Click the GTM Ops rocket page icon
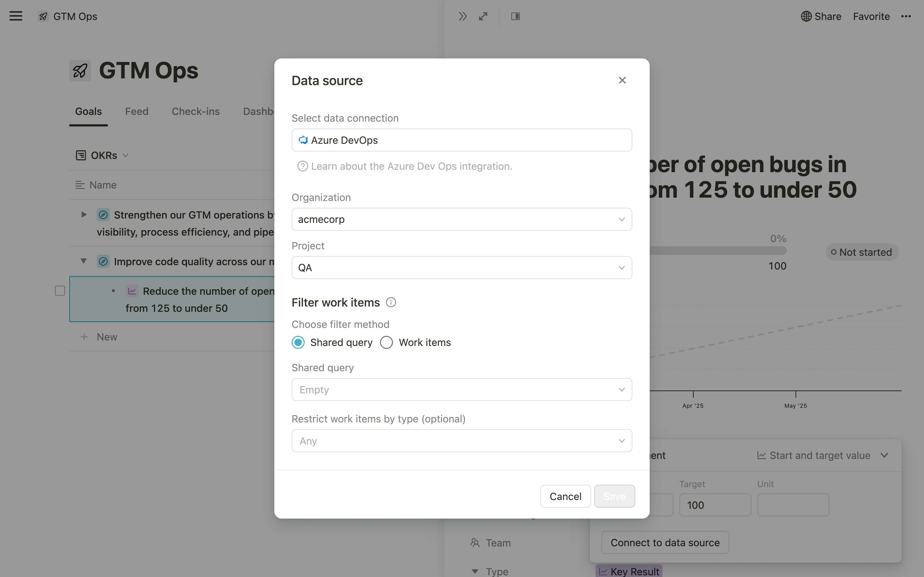This screenshot has width=924, height=577. 80,71
